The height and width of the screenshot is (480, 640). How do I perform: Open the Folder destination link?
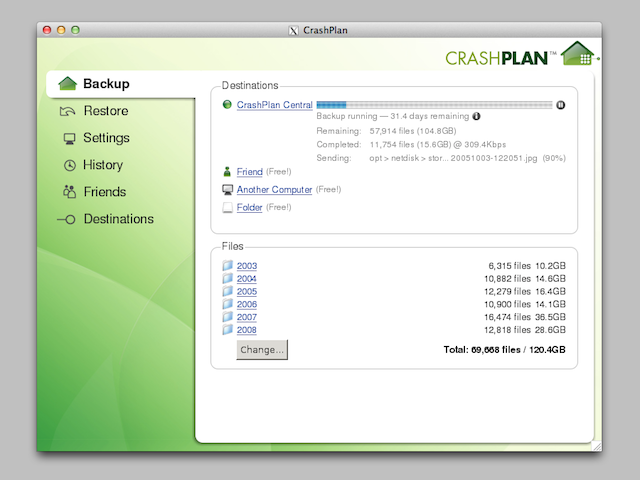tap(249, 207)
